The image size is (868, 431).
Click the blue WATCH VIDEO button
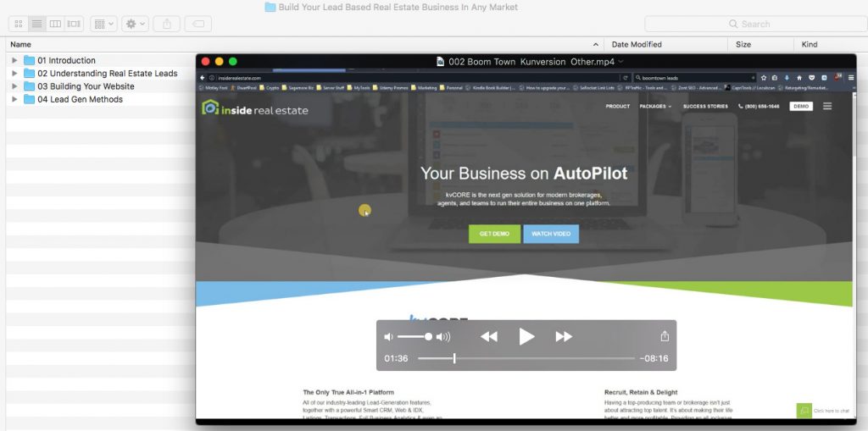point(551,234)
